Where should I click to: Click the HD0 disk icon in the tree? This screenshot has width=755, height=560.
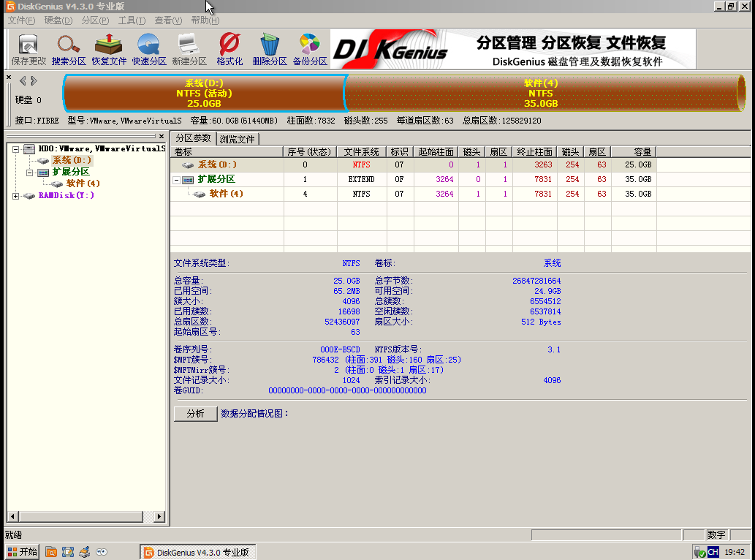point(29,149)
